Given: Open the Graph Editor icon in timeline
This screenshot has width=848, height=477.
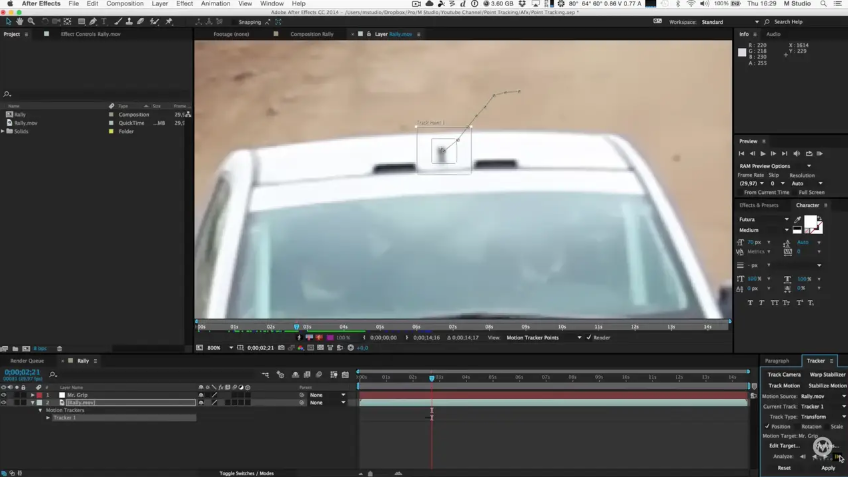Looking at the screenshot, I should (345, 374).
